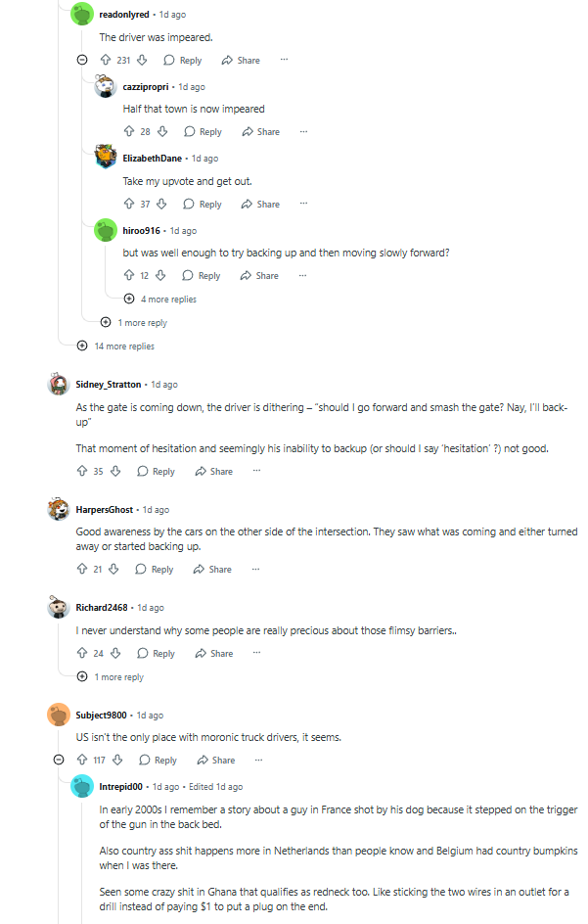The height and width of the screenshot is (924, 588).
Task: Expand 14 more replies
Action: coord(82,346)
